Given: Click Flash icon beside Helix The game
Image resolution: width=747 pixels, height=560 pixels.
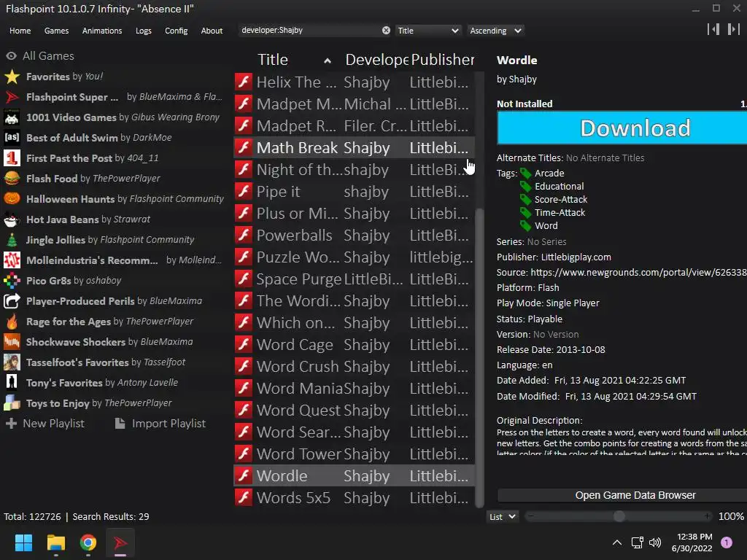Looking at the screenshot, I should 244,82.
